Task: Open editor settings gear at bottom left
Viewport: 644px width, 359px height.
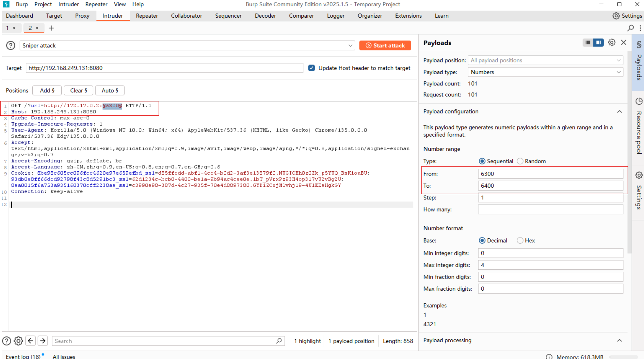Action: click(x=19, y=341)
